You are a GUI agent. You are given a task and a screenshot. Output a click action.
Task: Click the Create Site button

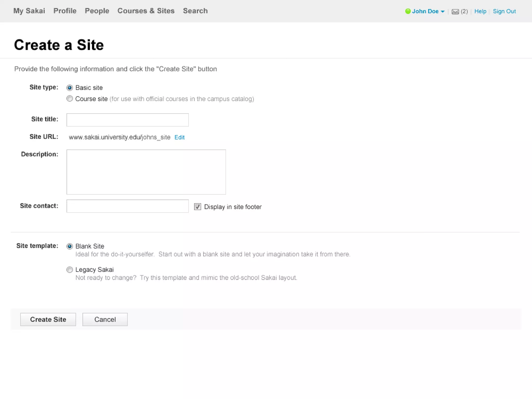48,320
